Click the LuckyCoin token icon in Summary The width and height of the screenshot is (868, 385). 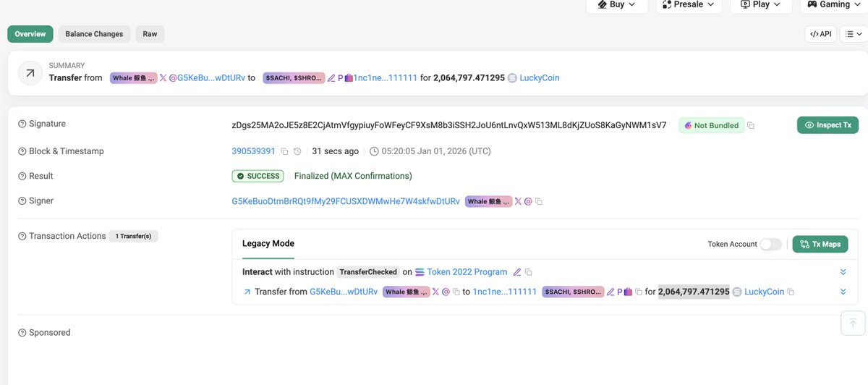512,77
